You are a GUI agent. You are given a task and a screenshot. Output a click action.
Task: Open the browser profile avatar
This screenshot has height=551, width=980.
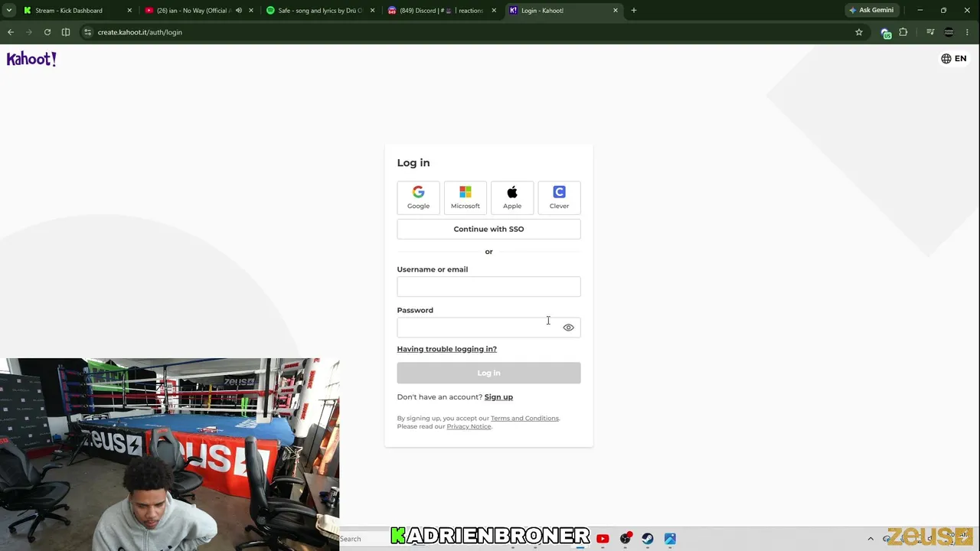coord(949,32)
